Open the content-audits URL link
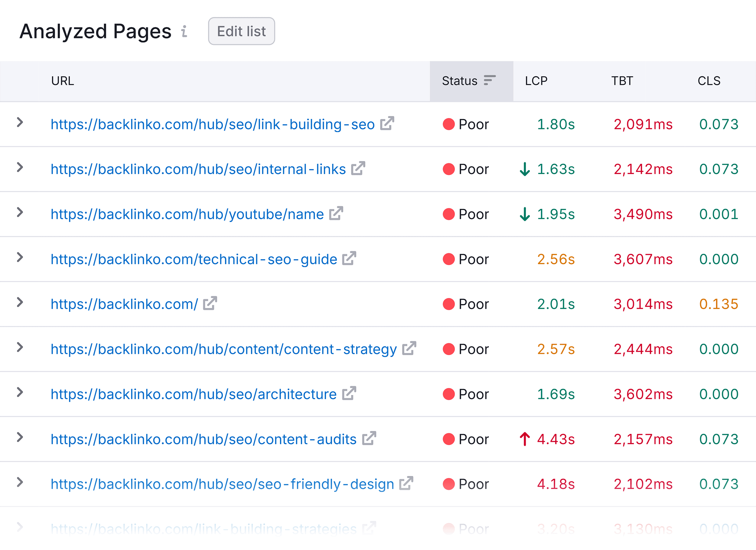The width and height of the screenshot is (756, 550). 204,439
